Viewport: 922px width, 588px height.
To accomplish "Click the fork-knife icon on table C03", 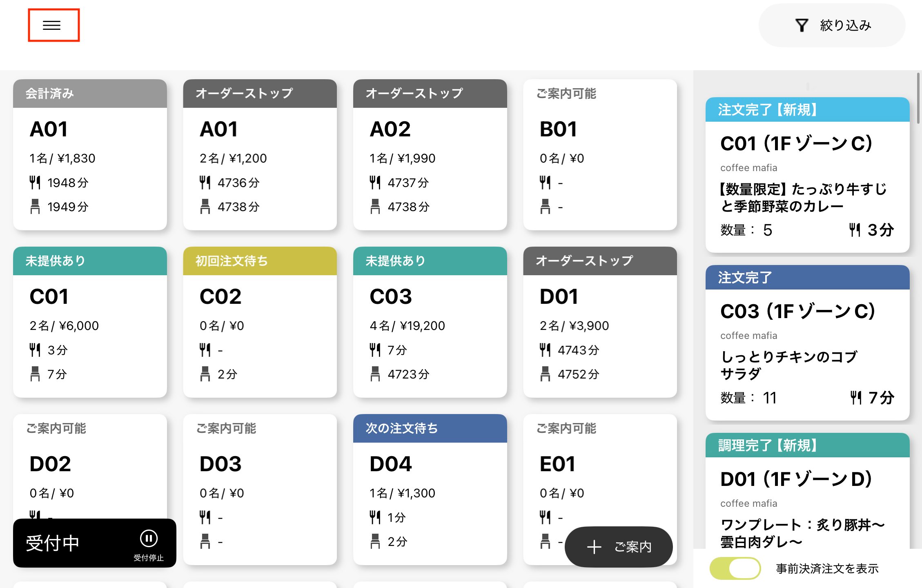I will [x=375, y=350].
